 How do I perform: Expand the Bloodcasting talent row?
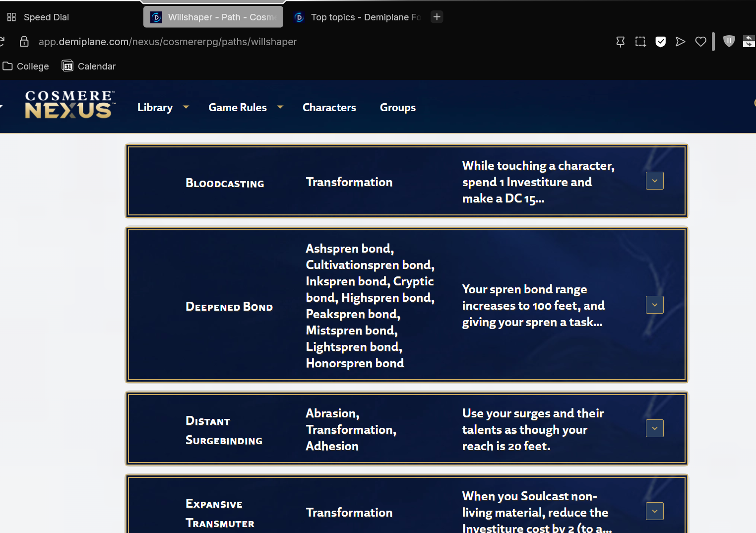pyautogui.click(x=654, y=181)
